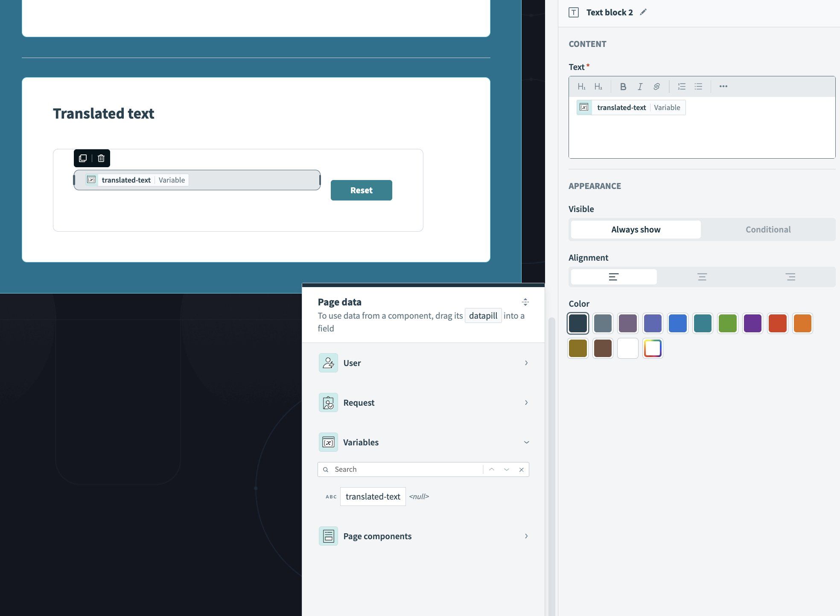Viewport: 840px width, 616px height.
Task: Delete the selected text block with the trash icon
Action: [101, 158]
